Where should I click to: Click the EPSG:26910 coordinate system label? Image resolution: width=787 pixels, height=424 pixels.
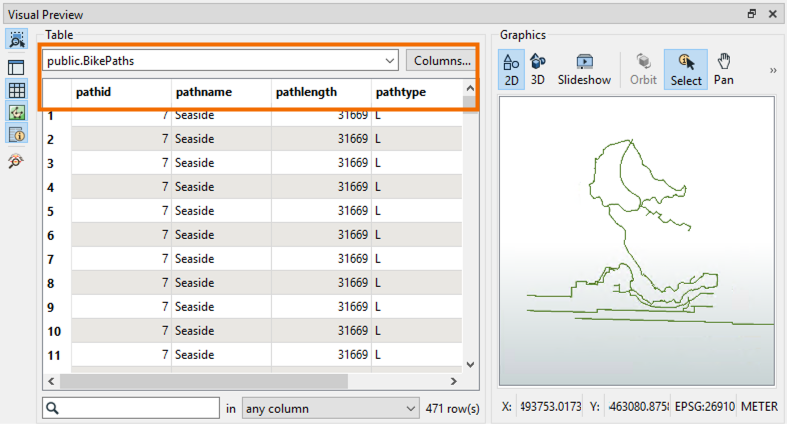coord(704,406)
